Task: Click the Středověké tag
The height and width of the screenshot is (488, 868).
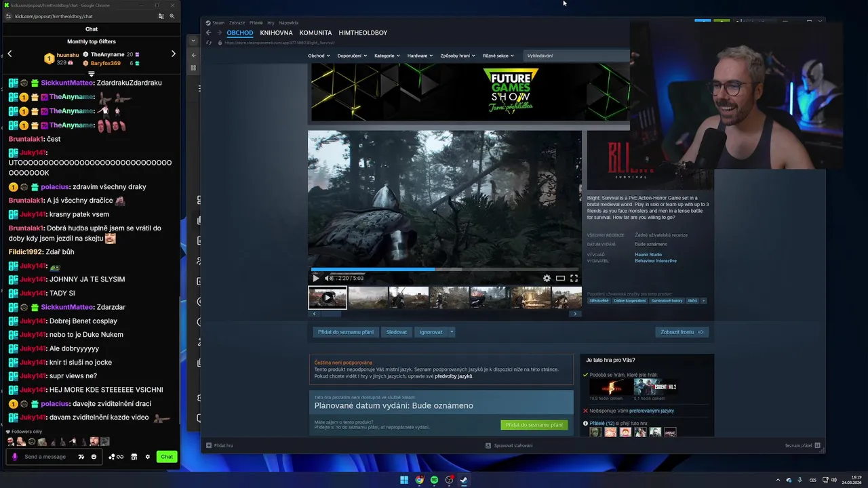Action: click(599, 301)
